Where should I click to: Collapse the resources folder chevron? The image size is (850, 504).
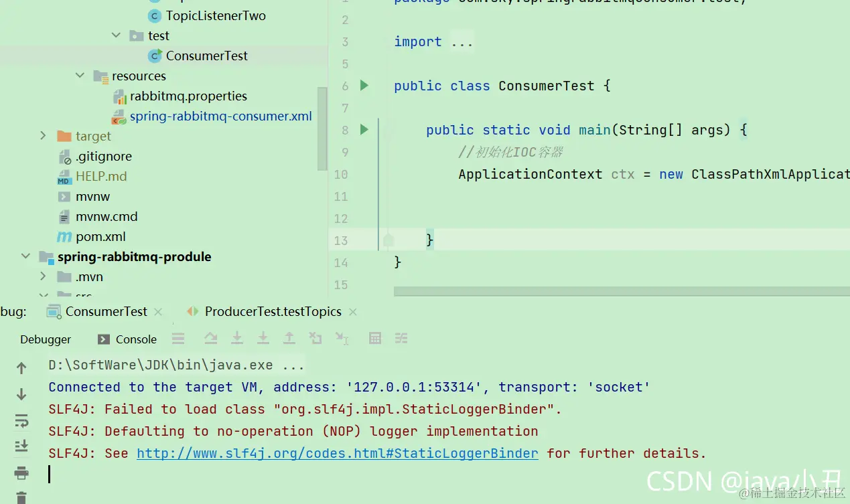click(x=80, y=75)
